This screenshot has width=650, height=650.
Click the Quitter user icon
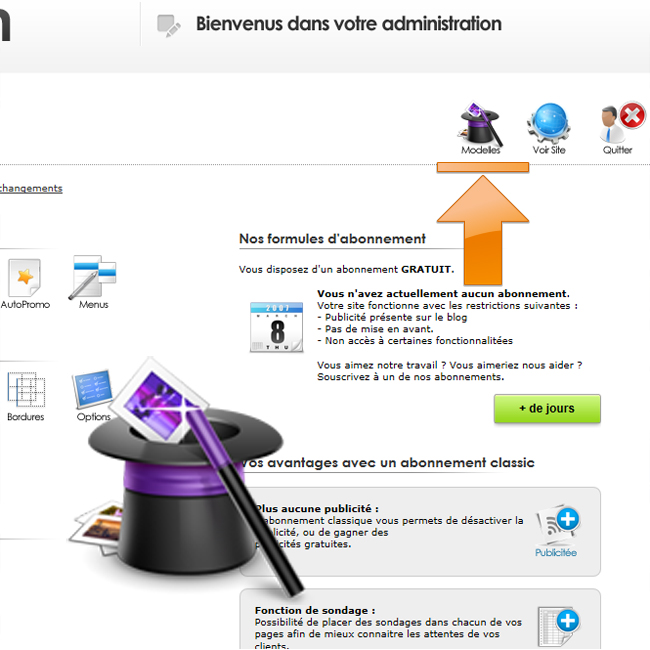click(621, 122)
